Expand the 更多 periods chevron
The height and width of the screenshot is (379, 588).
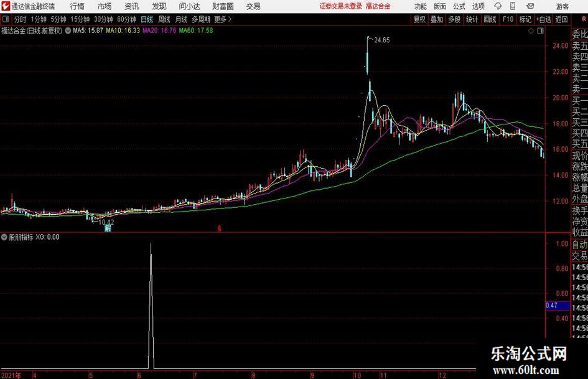[x=230, y=19]
